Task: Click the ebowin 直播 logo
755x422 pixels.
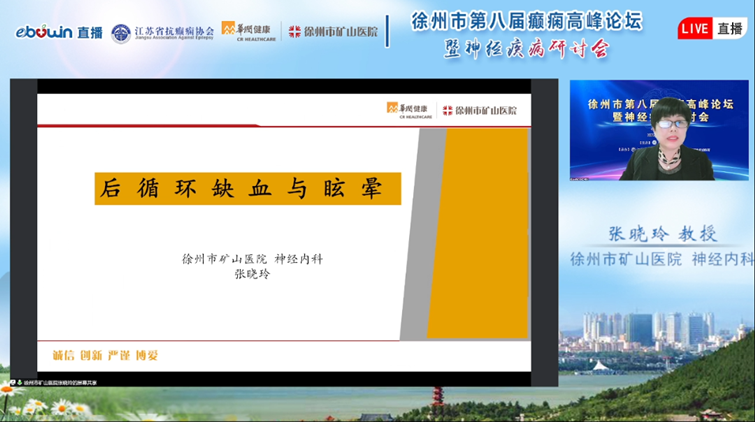Action: pyautogui.click(x=56, y=32)
